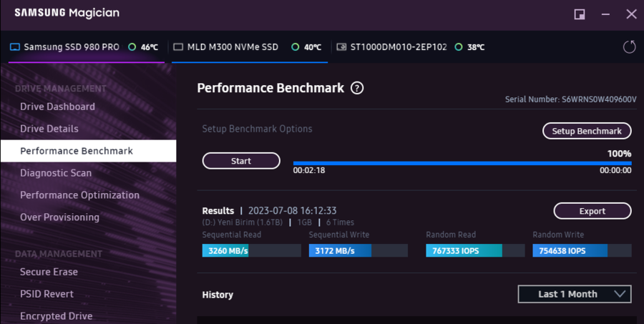Click the ST1000DM010 hard disk icon
Image resolution: width=644 pixels, height=324 pixels.
(341, 47)
